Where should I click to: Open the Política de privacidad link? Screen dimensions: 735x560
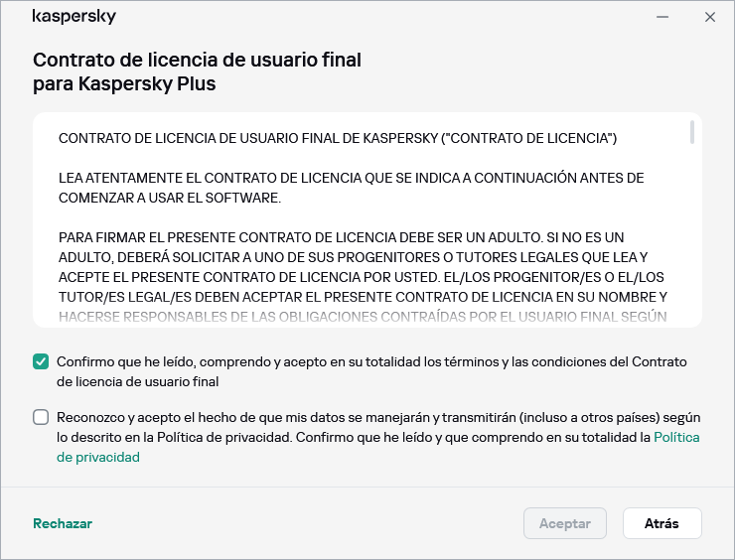676,437
